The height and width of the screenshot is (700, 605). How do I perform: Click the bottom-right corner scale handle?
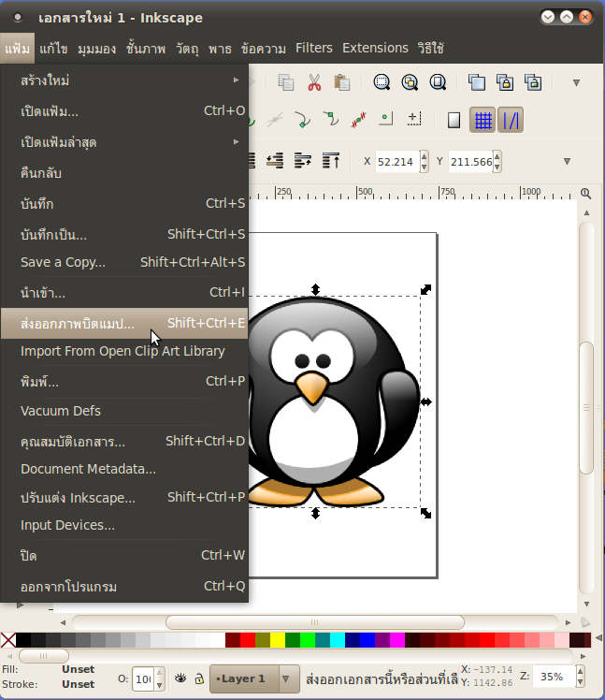tap(426, 514)
